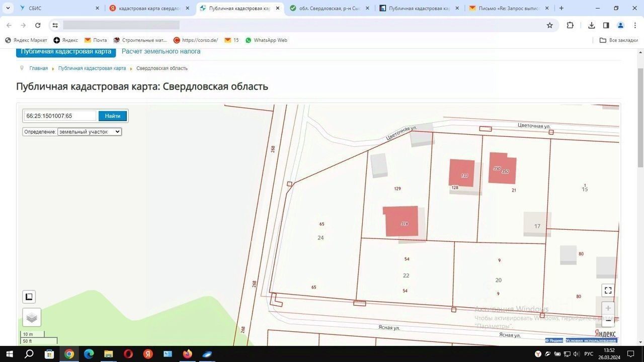Image resolution: width=644 pixels, height=362 pixels.
Task: Open the tab search dropdown arrow
Action: 8,8
